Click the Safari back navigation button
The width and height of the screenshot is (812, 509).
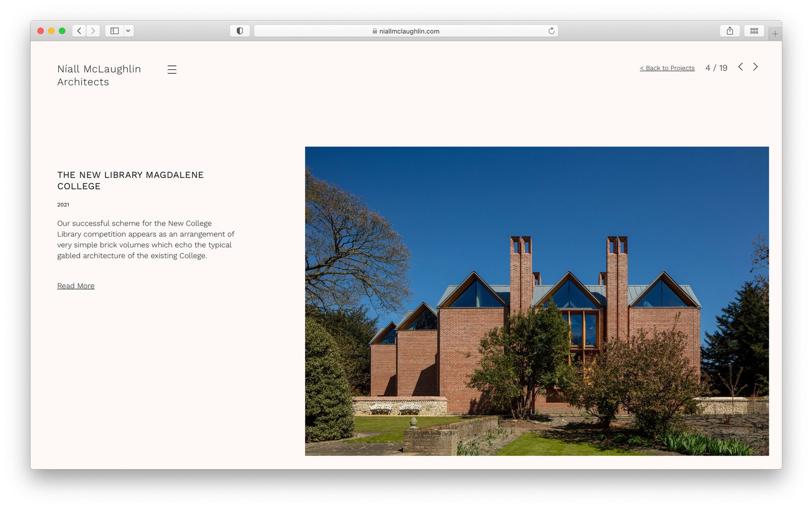click(79, 31)
